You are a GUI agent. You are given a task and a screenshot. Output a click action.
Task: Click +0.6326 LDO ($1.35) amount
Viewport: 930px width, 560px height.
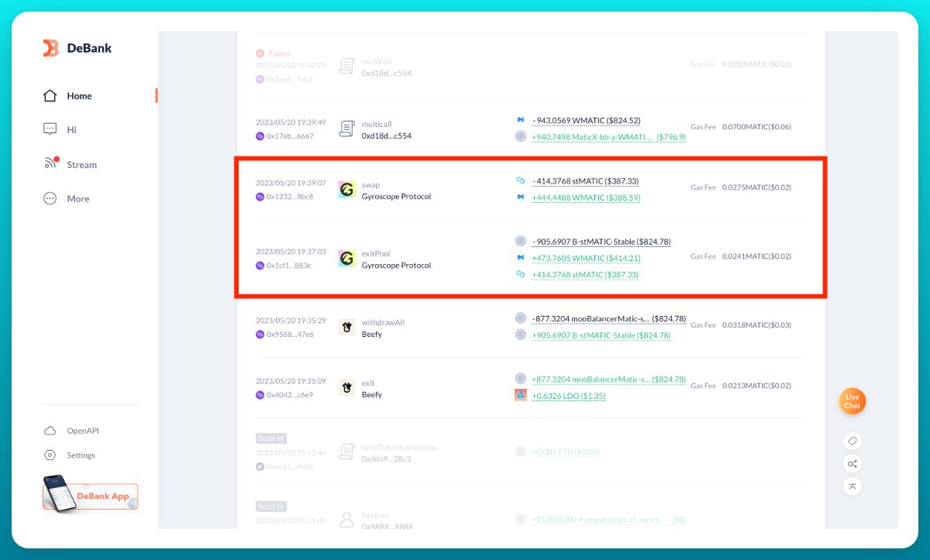[x=569, y=396]
